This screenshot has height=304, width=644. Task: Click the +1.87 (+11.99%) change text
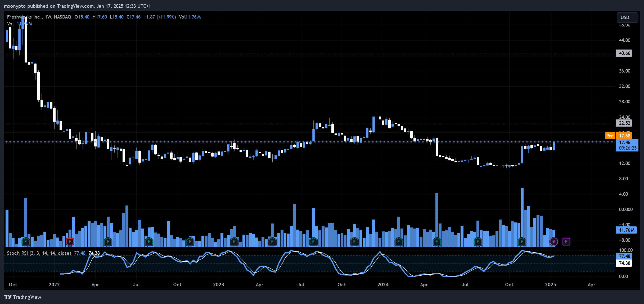(160, 17)
